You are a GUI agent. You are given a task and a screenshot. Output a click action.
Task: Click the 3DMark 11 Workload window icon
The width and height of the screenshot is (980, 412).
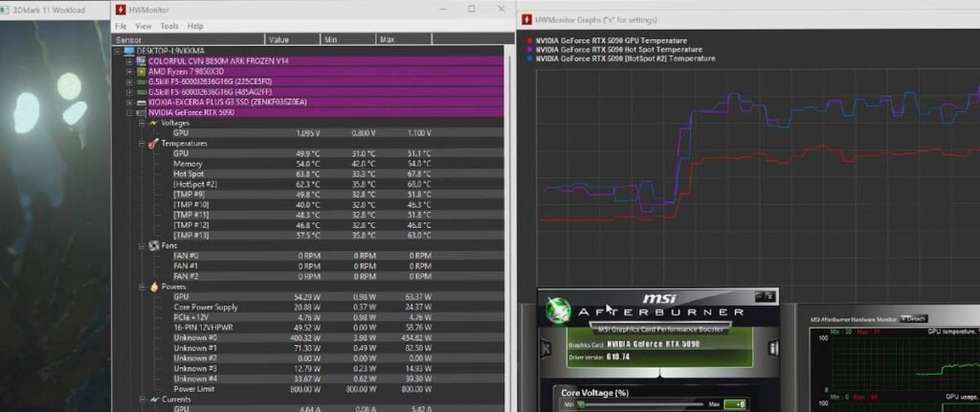coord(6,10)
